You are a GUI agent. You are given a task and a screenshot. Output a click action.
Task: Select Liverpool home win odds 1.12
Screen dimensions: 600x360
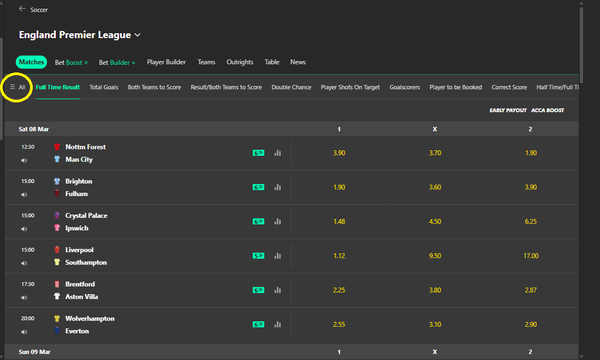pyautogui.click(x=339, y=256)
